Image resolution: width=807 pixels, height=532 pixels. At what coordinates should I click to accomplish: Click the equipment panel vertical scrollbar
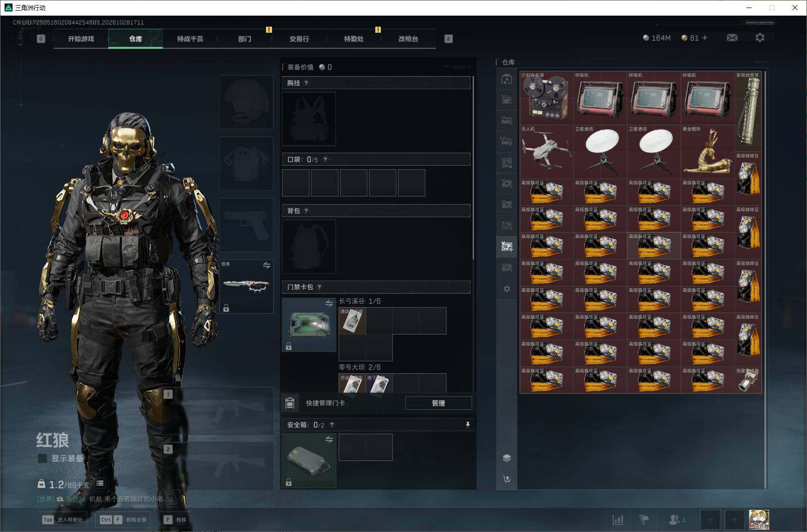[x=473, y=167]
